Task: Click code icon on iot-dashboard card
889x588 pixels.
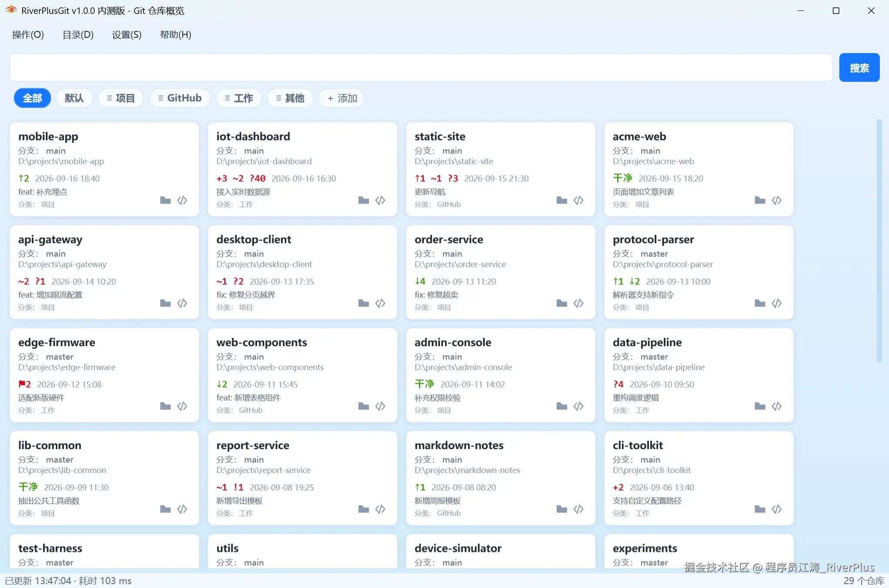Action: (380, 200)
